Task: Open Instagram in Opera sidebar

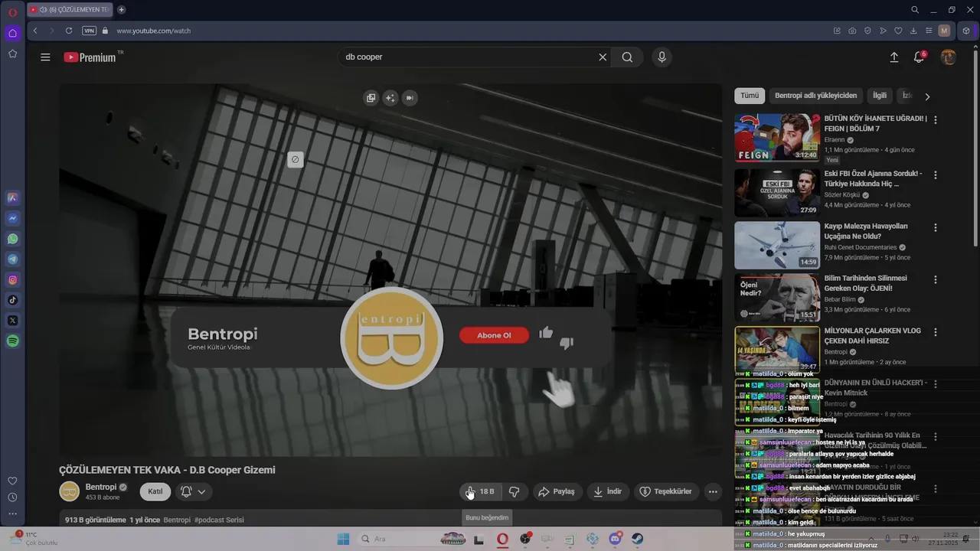Action: pos(12,280)
